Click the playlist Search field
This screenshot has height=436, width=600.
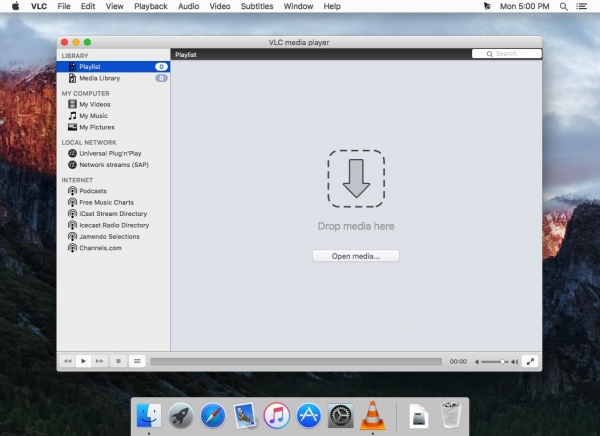click(507, 54)
